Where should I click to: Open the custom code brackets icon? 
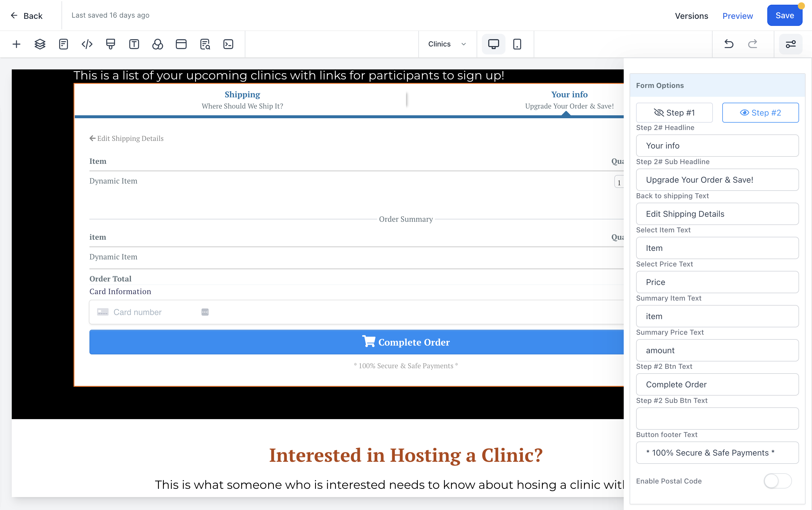[x=87, y=44]
